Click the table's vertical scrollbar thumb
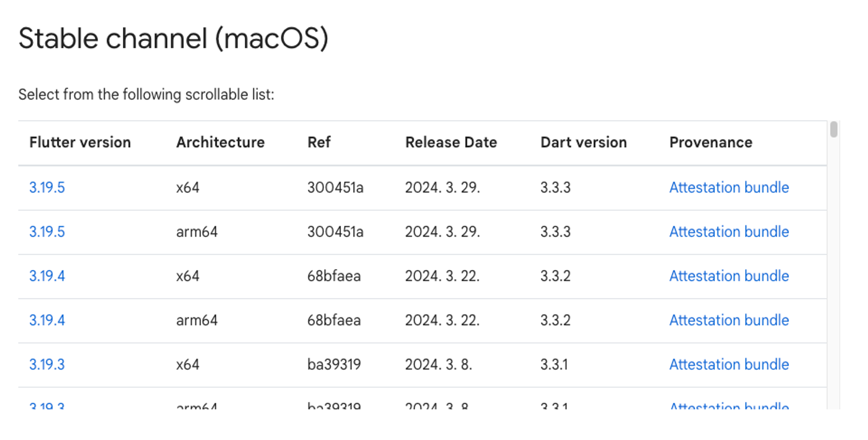 click(834, 130)
